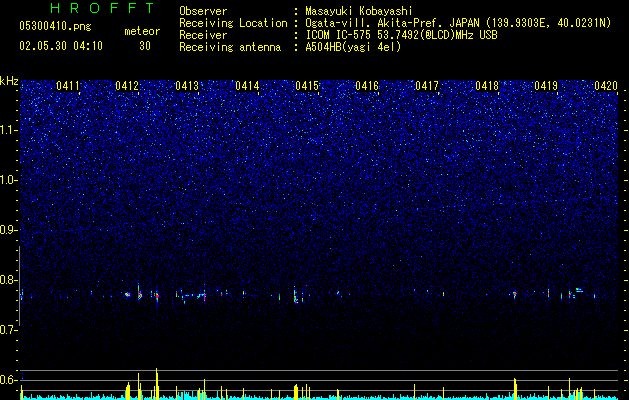Click the 0413 time marker
This screenshot has width=629, height=400.
pyautogui.click(x=187, y=86)
